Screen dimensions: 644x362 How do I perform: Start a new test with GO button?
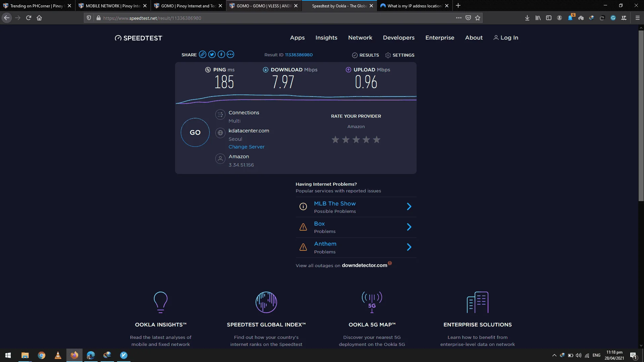[195, 132]
